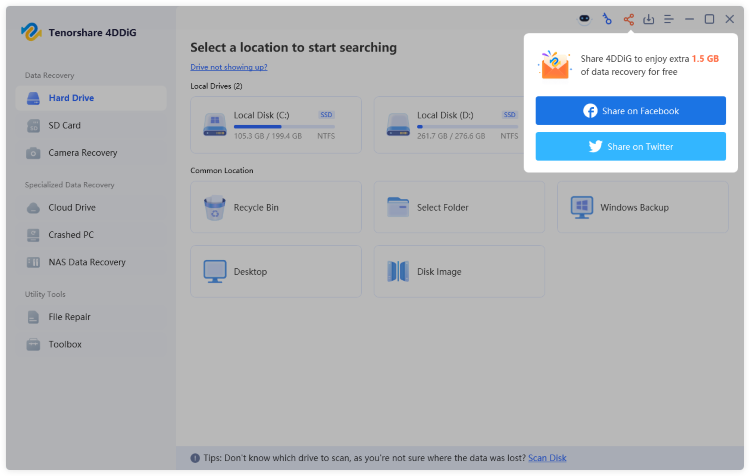Click the Local Disk (C:) usage bar
Viewport: 750px width, 476px height.
pos(284,127)
